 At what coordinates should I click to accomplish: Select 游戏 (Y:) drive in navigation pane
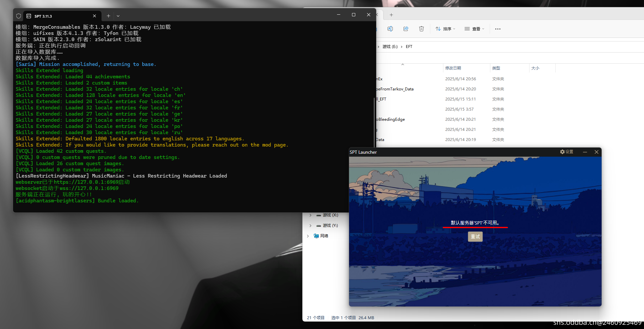[327, 226]
